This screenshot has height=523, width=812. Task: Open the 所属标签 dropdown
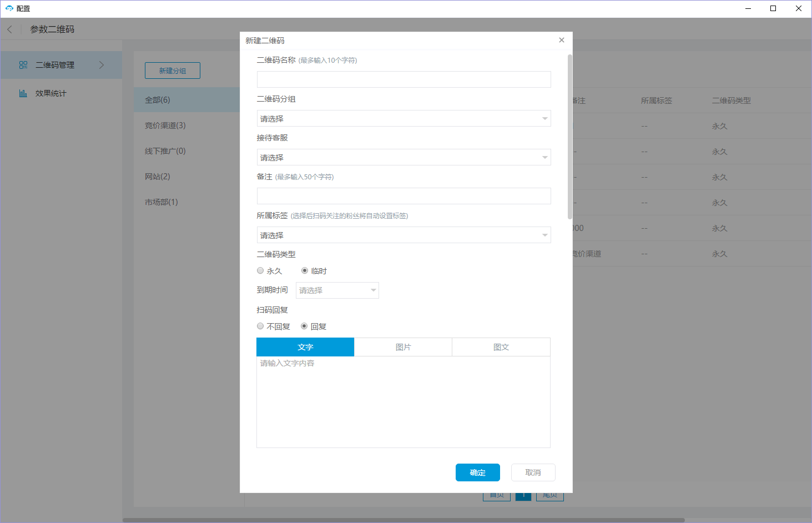[404, 235]
